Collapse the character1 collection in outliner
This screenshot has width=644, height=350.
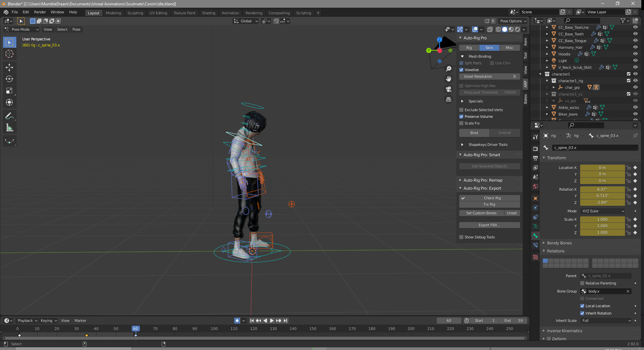(x=540, y=74)
